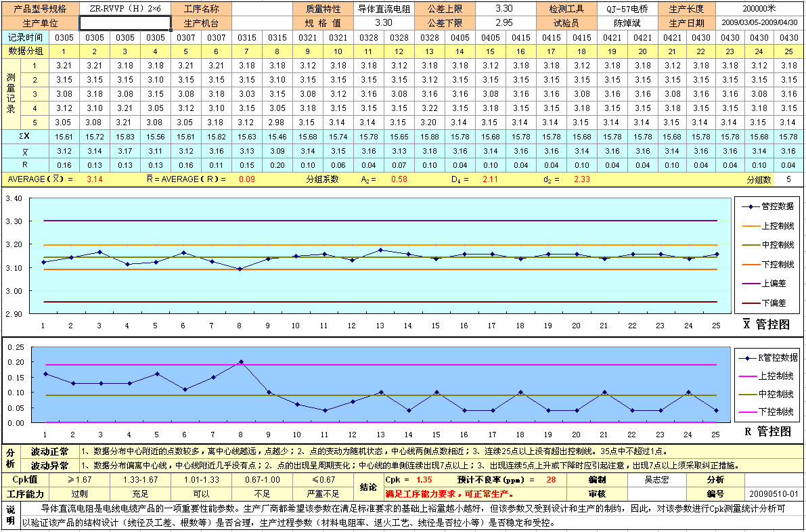
Task: Select the R管控数据 legend entry
Action: tap(766, 358)
